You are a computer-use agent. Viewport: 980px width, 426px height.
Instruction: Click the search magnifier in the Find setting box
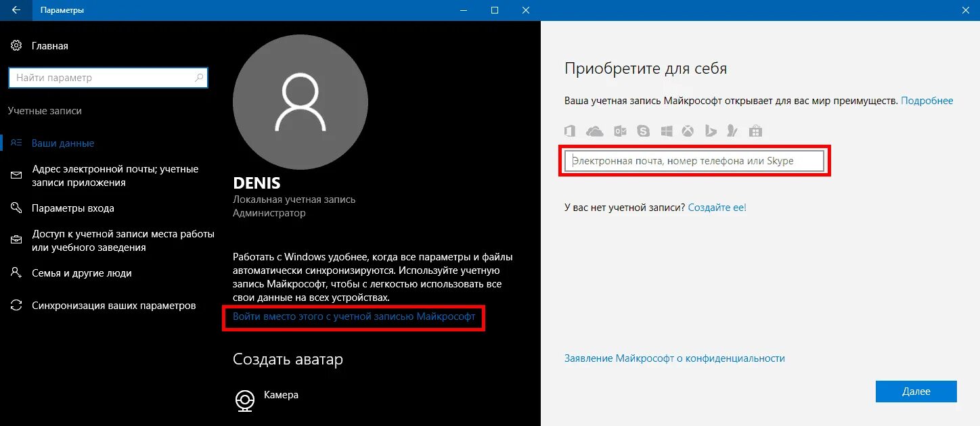pyautogui.click(x=199, y=78)
